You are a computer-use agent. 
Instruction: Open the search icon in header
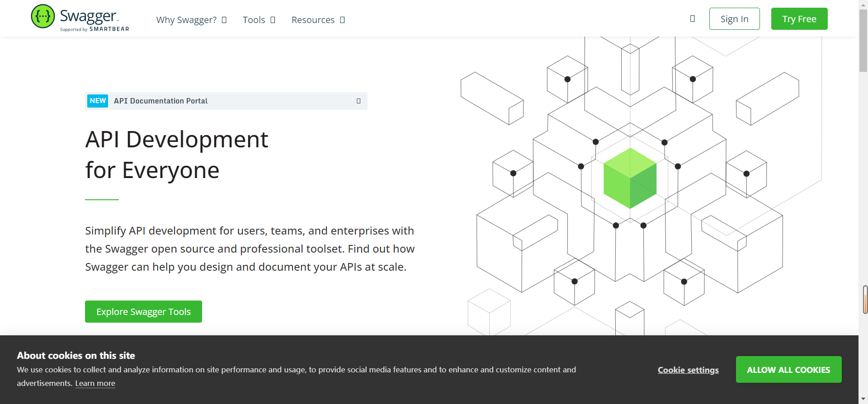(x=692, y=19)
